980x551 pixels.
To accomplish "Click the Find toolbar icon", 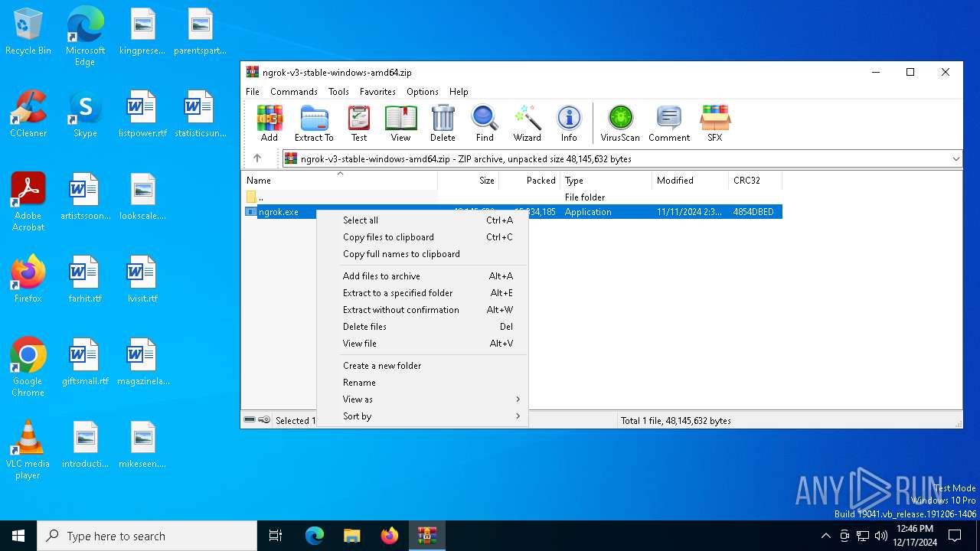I will pyautogui.click(x=485, y=123).
